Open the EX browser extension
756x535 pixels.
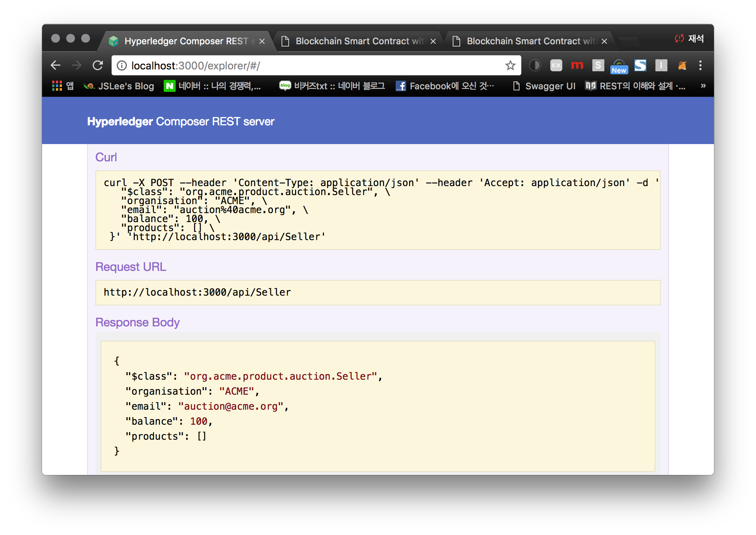point(556,65)
